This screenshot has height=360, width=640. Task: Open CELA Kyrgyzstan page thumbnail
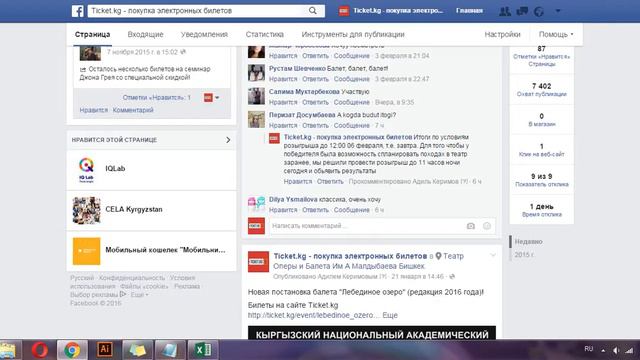pyautogui.click(x=86, y=211)
